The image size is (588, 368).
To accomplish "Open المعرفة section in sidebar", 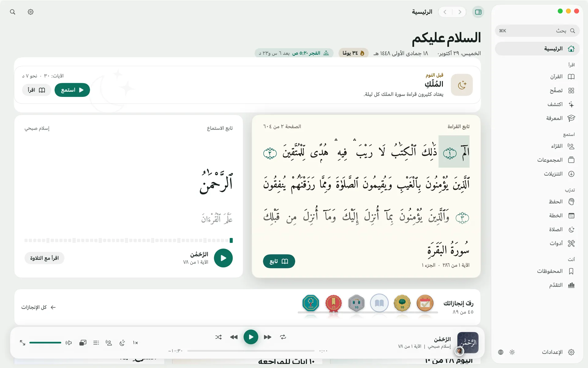I will point(537,118).
